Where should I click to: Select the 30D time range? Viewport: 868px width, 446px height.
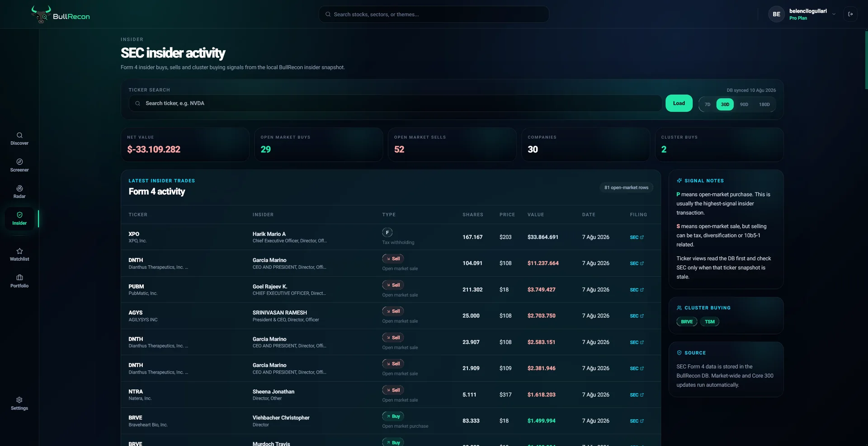click(x=725, y=104)
